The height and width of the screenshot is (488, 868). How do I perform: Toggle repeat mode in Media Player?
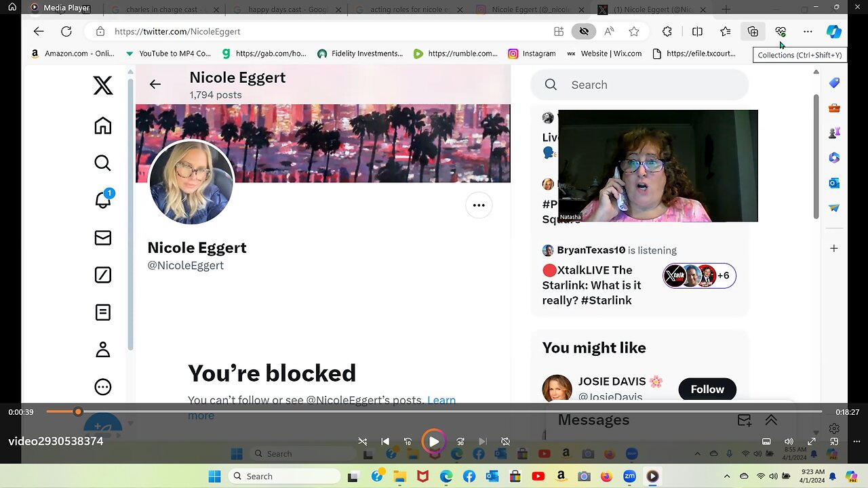pos(505,441)
